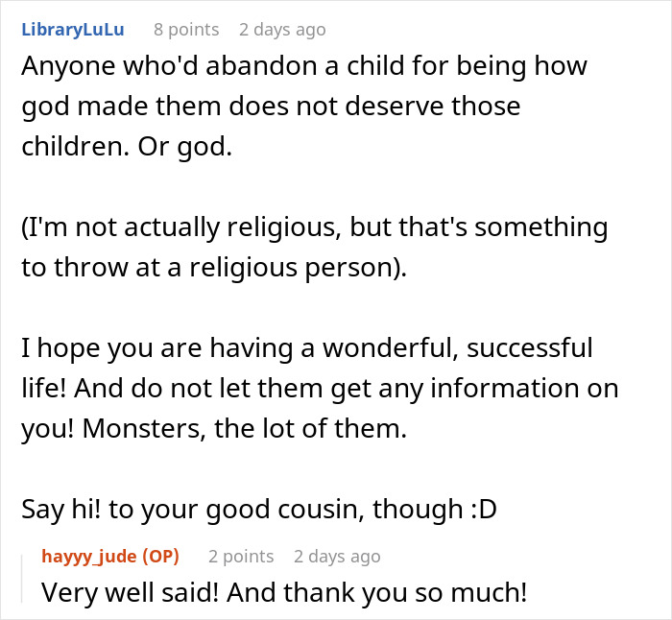Click the line starting "Anyone who'd abandon"

coord(304,68)
